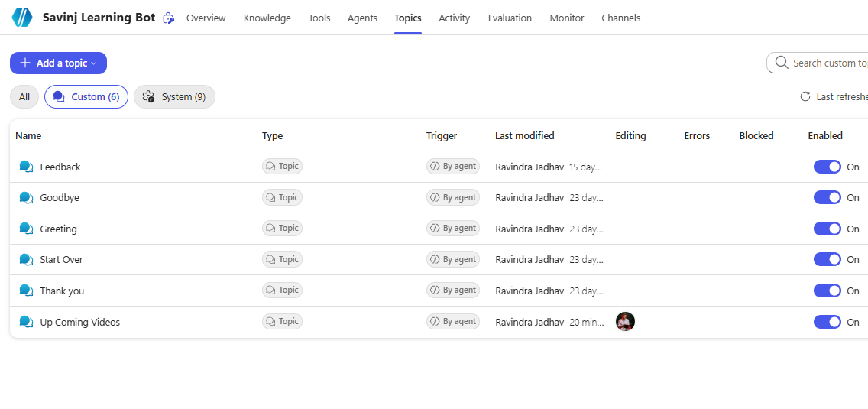This screenshot has height=409, width=868.
Task: Go to the Tools tab
Action: pos(319,18)
